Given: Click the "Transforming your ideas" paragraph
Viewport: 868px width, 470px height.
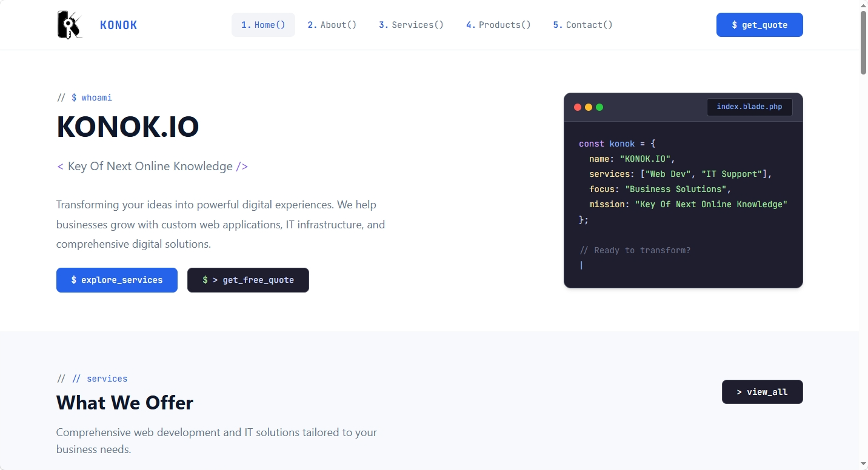Looking at the screenshot, I should coord(221,225).
